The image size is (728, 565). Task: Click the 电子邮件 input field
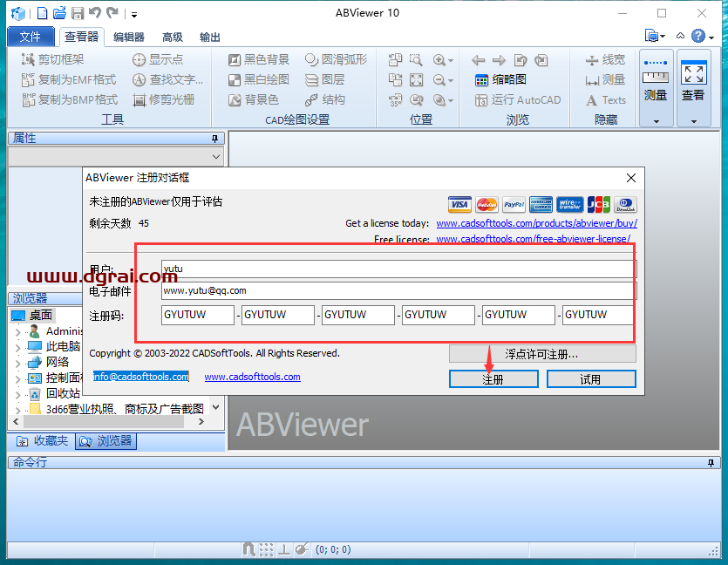click(399, 290)
